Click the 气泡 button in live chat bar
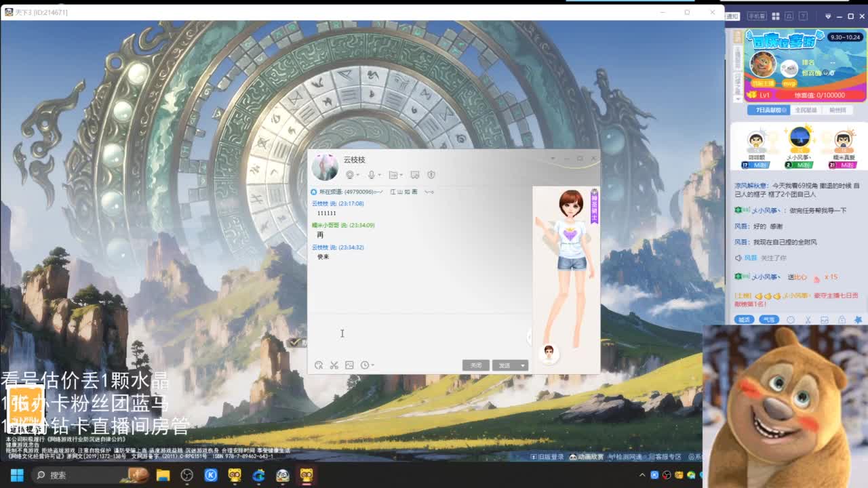The image size is (868, 488). tap(768, 319)
